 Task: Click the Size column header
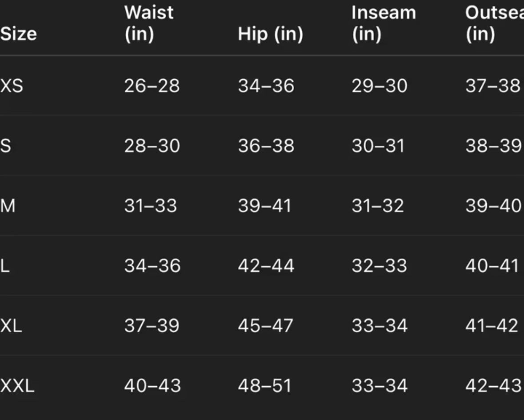(x=19, y=34)
